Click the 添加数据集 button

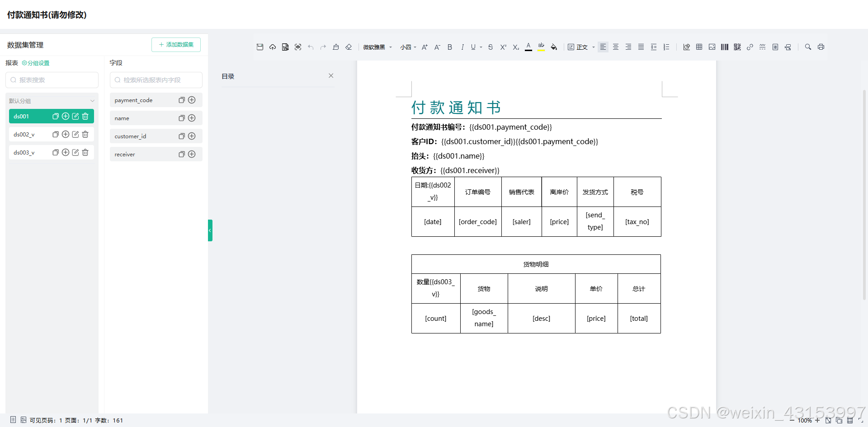pyautogui.click(x=176, y=45)
